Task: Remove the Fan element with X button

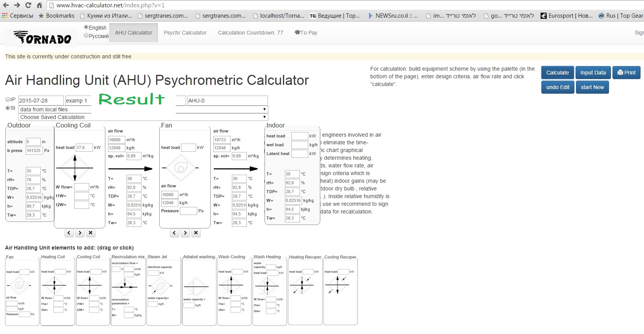Action: point(196,233)
